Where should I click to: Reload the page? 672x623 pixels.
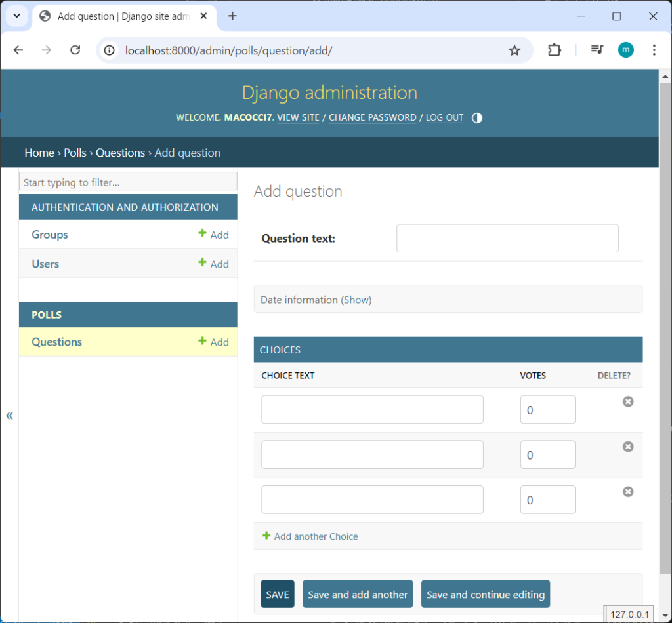pyautogui.click(x=75, y=50)
